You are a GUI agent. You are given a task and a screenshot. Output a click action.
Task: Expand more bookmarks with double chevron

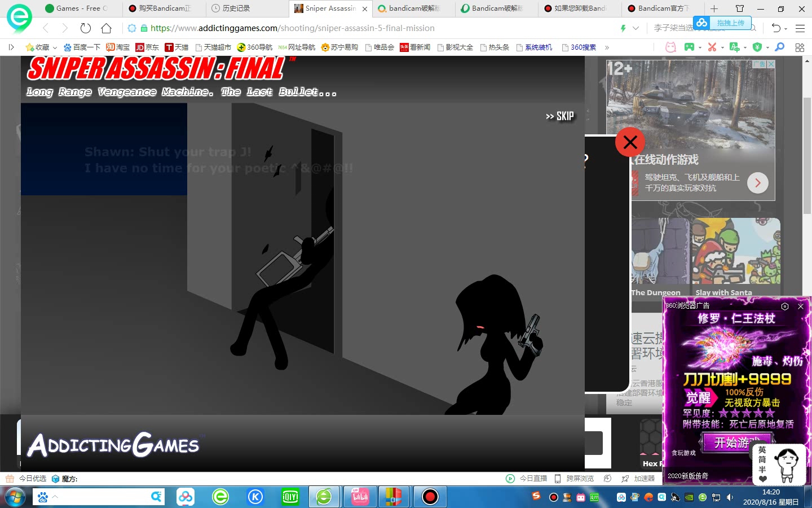click(607, 47)
